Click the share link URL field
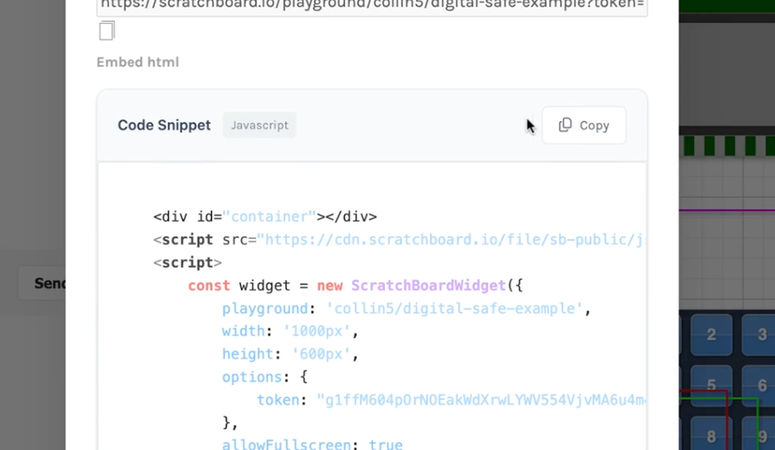The height and width of the screenshot is (450, 775). [372, 7]
